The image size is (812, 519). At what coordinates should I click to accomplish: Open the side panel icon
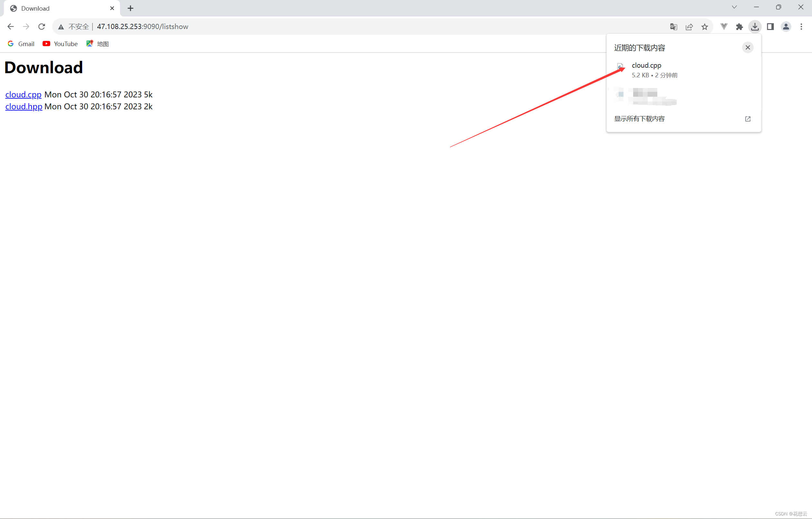[x=770, y=27]
